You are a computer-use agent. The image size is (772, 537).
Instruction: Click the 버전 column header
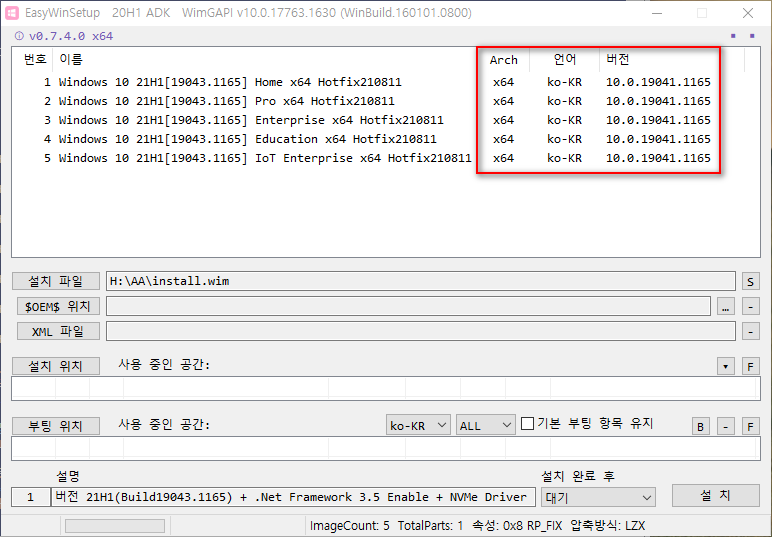(618, 60)
